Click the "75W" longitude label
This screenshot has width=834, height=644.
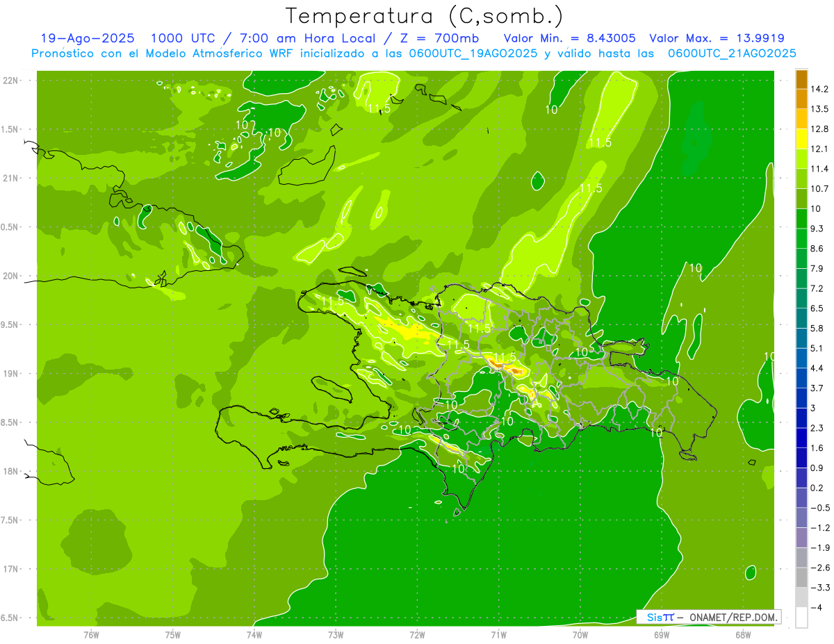[173, 634]
